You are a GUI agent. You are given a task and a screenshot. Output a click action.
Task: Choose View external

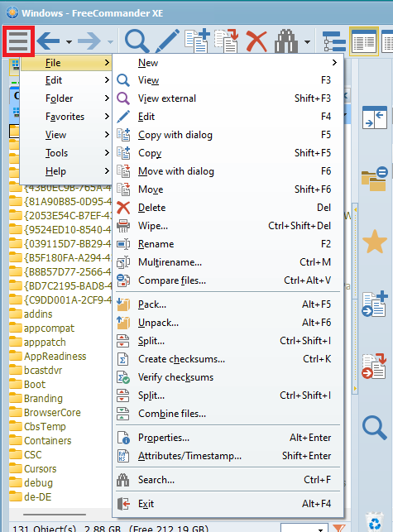[x=228, y=98]
